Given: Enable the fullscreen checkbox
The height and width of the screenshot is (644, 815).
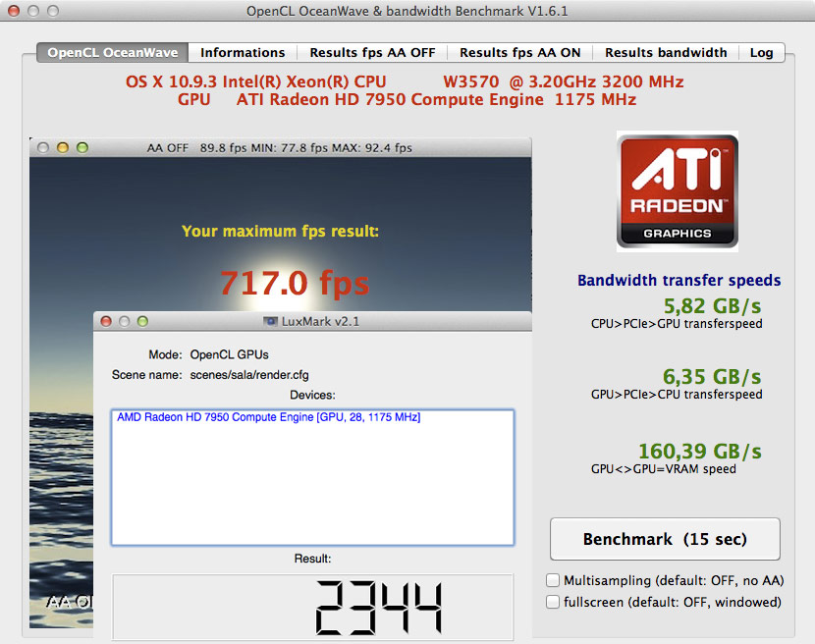Looking at the screenshot, I should coord(553,602).
